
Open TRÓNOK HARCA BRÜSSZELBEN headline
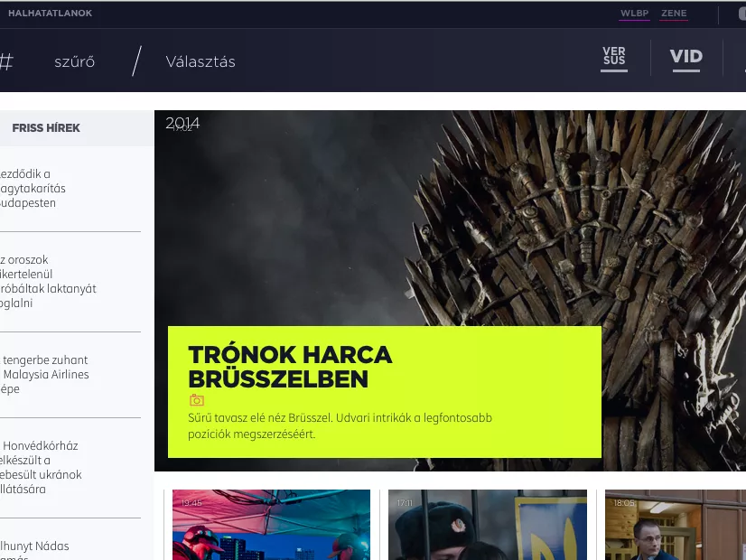290,367
